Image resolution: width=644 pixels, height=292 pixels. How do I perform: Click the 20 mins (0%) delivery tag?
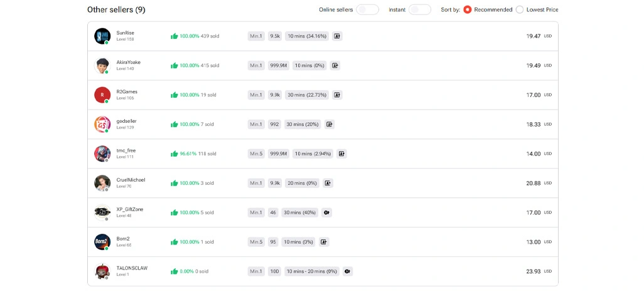302,184
